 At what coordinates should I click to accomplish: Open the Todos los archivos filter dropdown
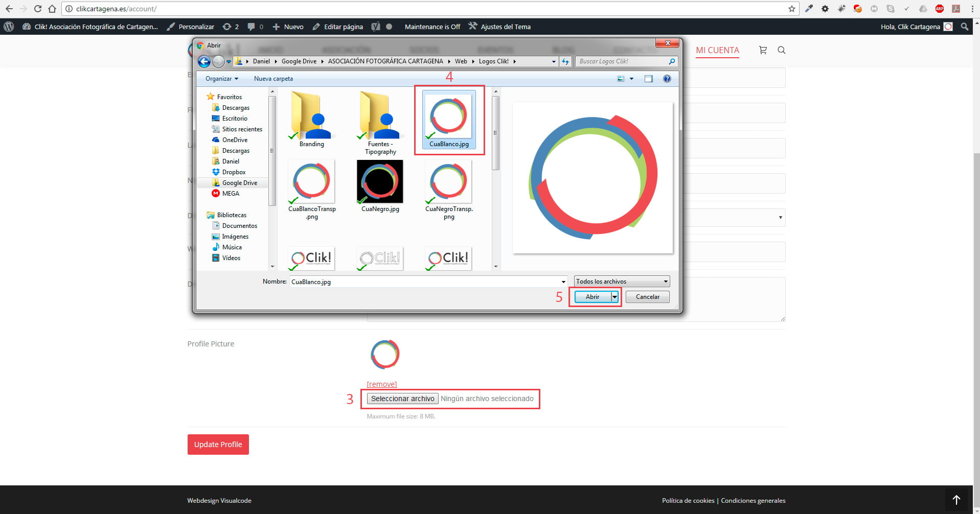coord(622,282)
